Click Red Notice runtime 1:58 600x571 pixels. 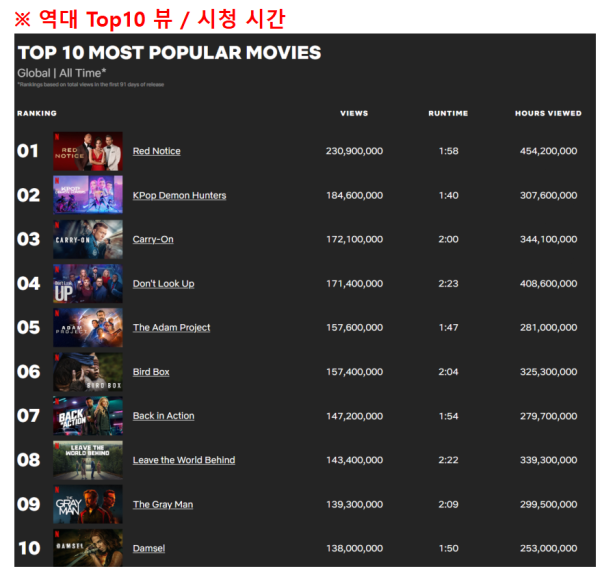coord(448,151)
